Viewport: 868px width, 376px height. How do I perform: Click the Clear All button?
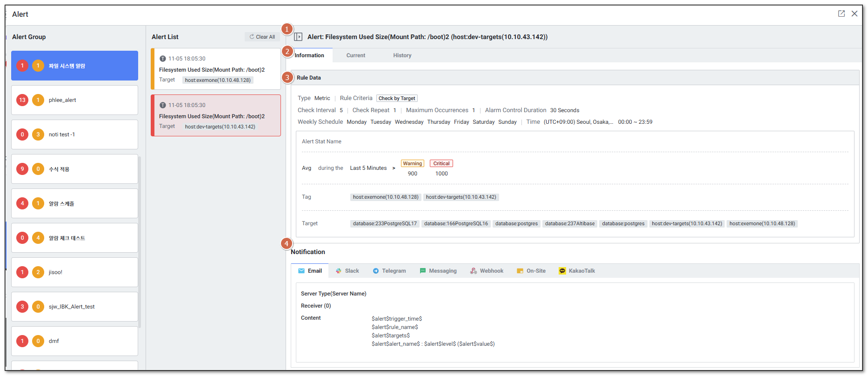[262, 37]
